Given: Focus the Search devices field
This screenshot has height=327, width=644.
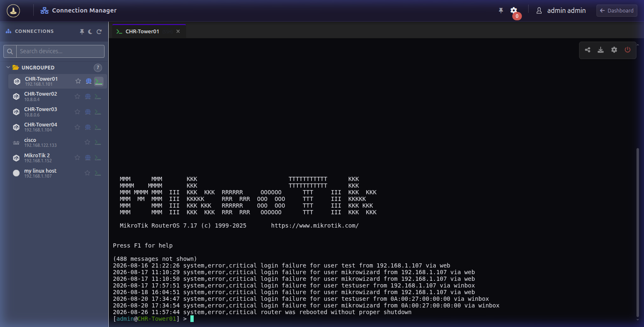Looking at the screenshot, I should point(60,51).
